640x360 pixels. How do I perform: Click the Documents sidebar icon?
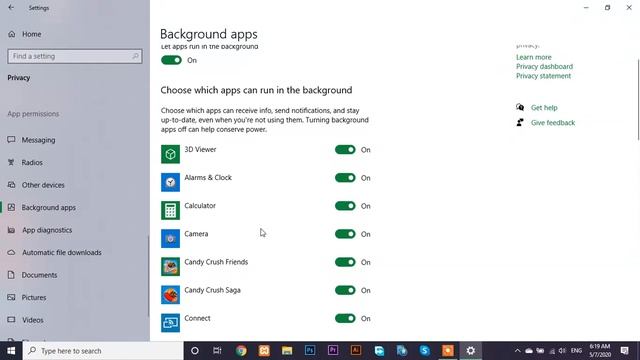coord(11,275)
